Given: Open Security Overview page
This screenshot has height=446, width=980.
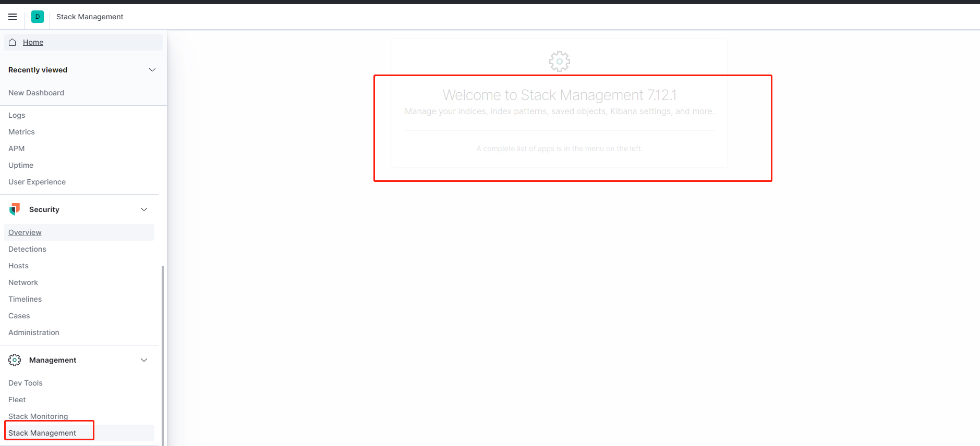Looking at the screenshot, I should [x=79, y=232].
